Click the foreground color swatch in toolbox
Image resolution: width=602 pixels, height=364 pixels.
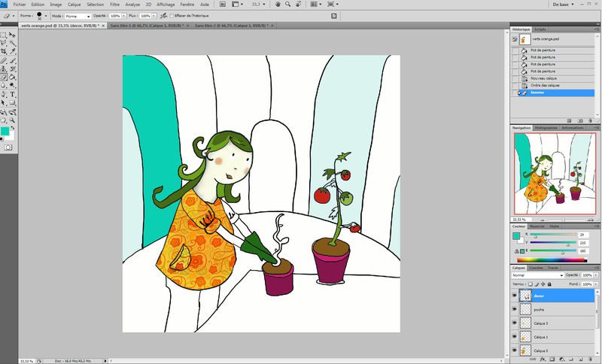pos(5,131)
